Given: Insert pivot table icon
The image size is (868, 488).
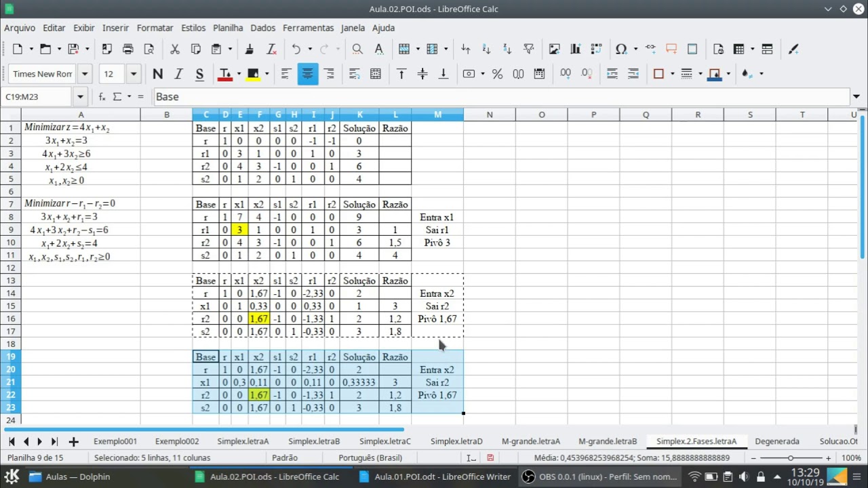Looking at the screenshot, I should (596, 49).
